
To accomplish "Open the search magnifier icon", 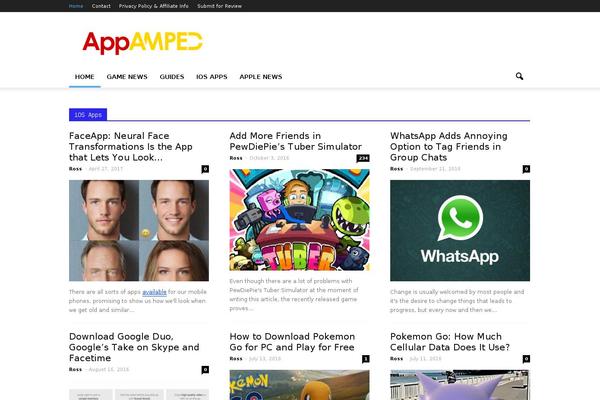I will tap(519, 76).
